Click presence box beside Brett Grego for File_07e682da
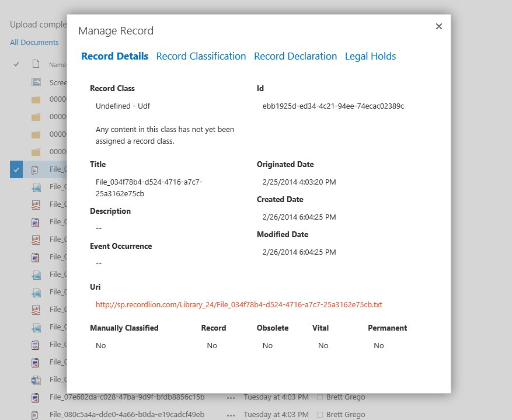The width and height of the screenshot is (512, 420). point(319,398)
